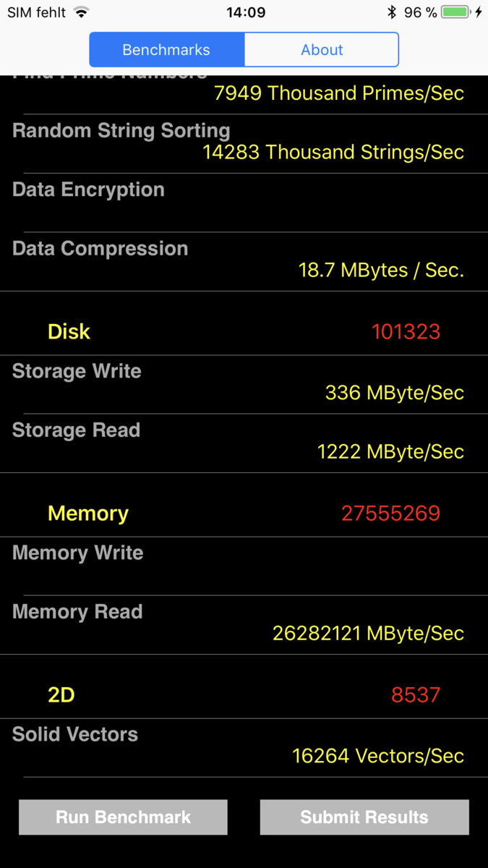
Task: Tap the Bluetooth status icon
Action: (x=392, y=12)
